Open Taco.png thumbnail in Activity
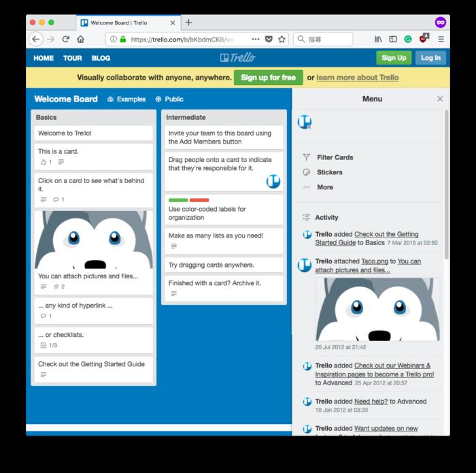This screenshot has height=473, width=476. coord(377,309)
